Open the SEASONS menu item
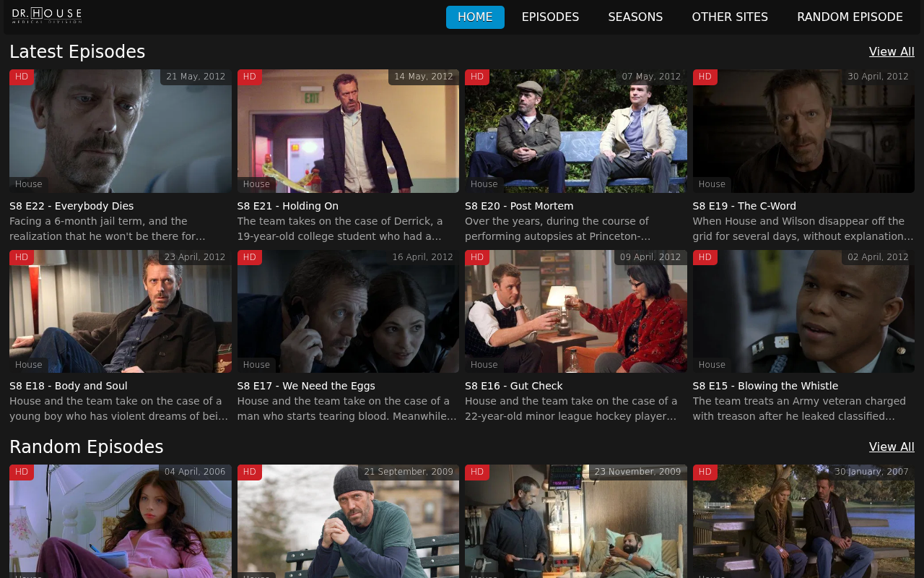924x578 pixels. coord(635,17)
